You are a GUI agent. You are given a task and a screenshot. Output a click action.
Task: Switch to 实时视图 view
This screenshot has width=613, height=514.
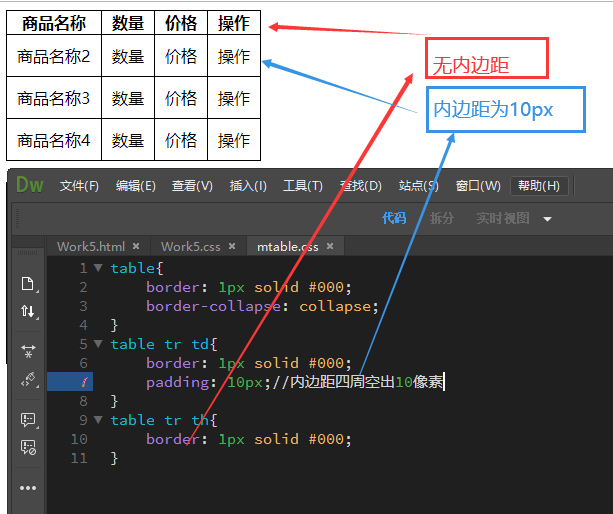point(503,218)
